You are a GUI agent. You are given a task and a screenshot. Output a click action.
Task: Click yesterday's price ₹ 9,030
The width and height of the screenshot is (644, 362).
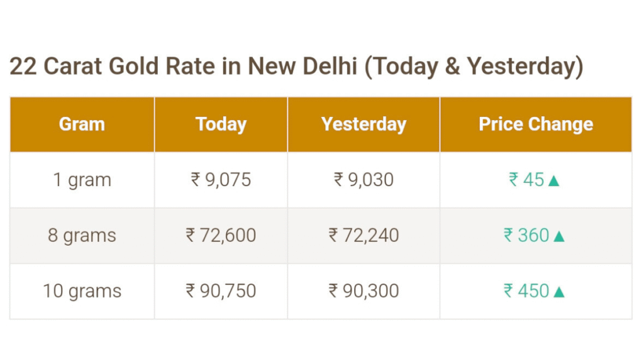tap(364, 180)
